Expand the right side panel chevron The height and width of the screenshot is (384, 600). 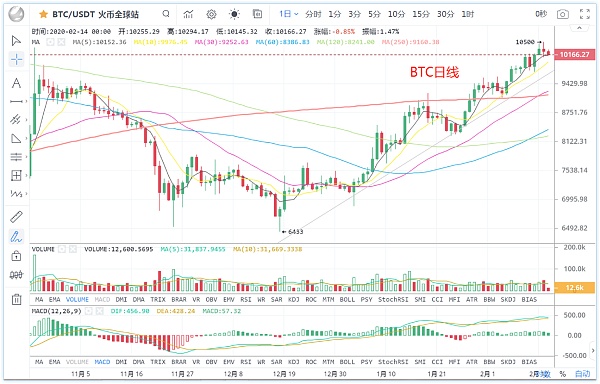click(x=593, y=350)
